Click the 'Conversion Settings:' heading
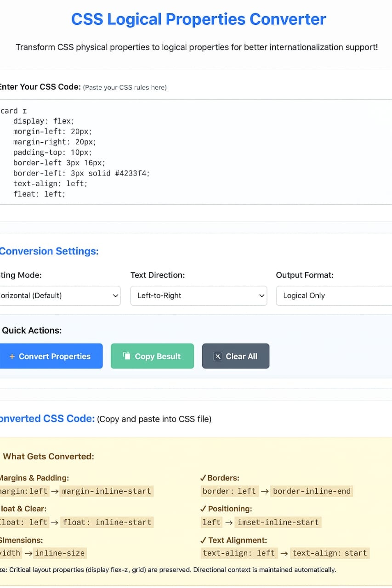Screen dimensions: 392x588 click(49, 251)
